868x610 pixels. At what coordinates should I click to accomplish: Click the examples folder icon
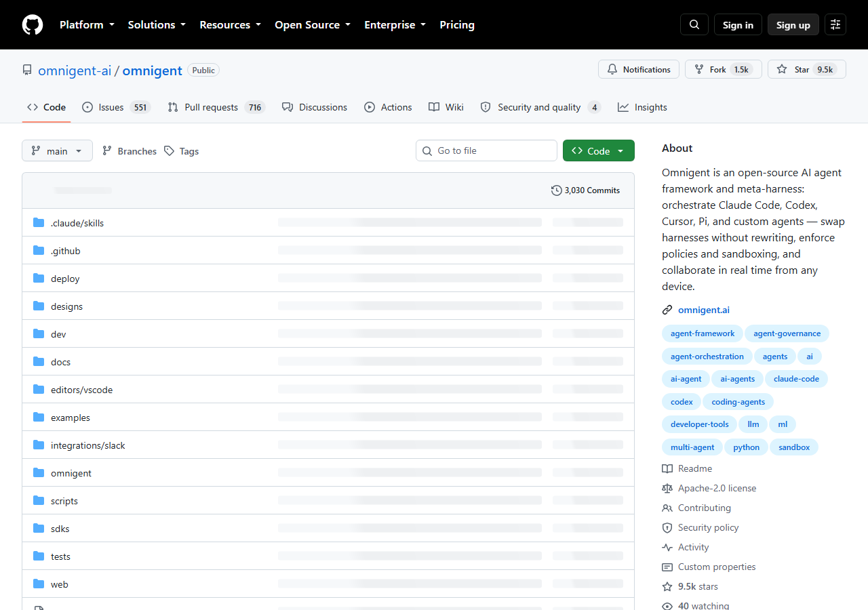point(39,418)
